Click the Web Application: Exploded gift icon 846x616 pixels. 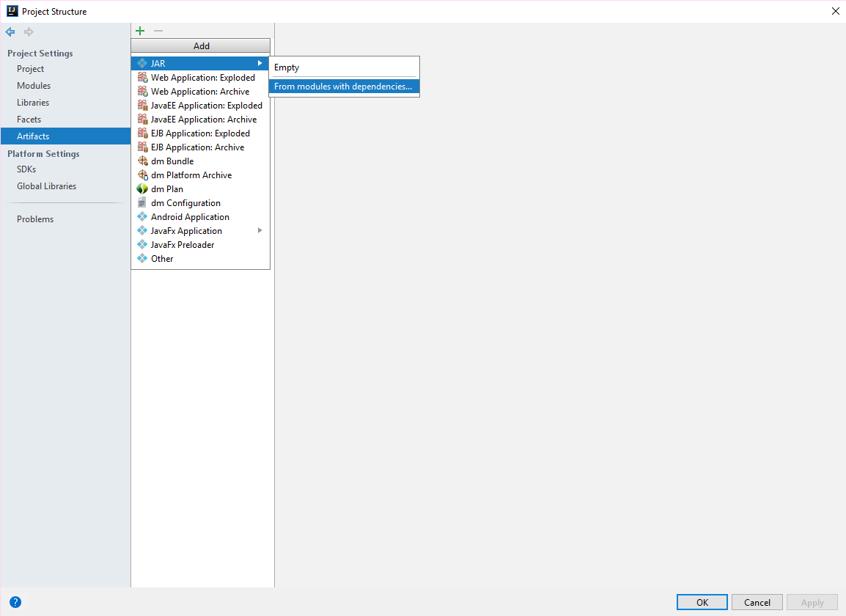click(x=142, y=77)
